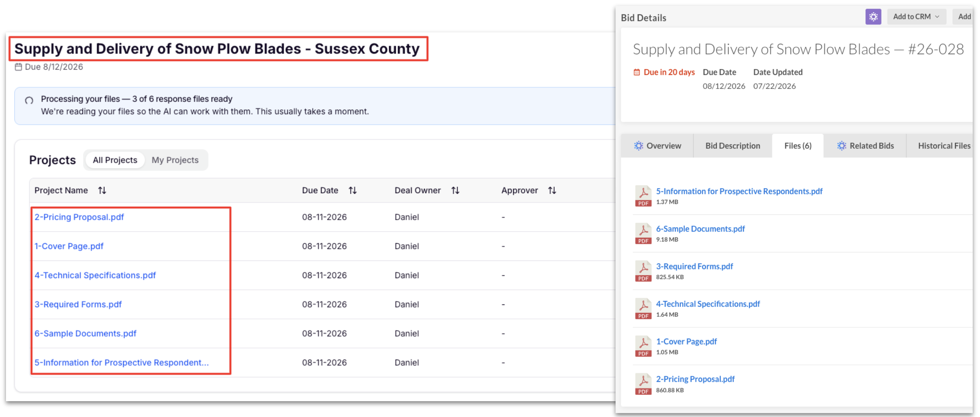Open the Related Bids tab

pyautogui.click(x=865, y=146)
